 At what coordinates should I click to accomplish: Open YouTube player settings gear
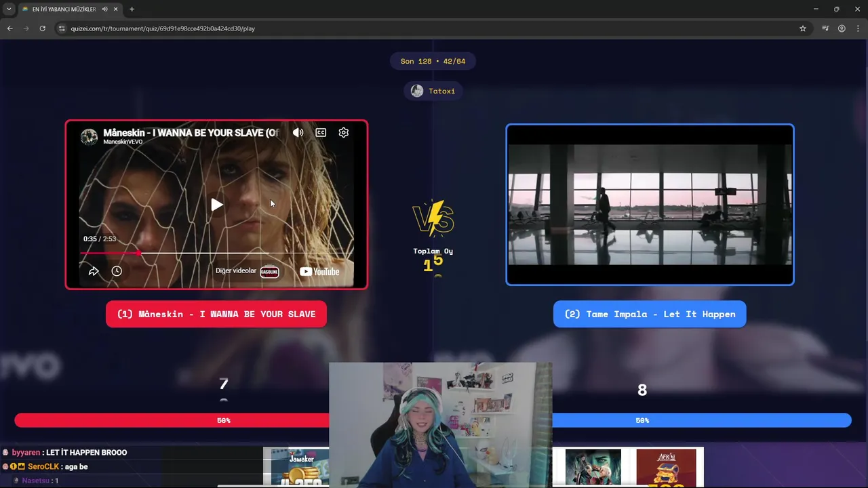[x=344, y=132]
